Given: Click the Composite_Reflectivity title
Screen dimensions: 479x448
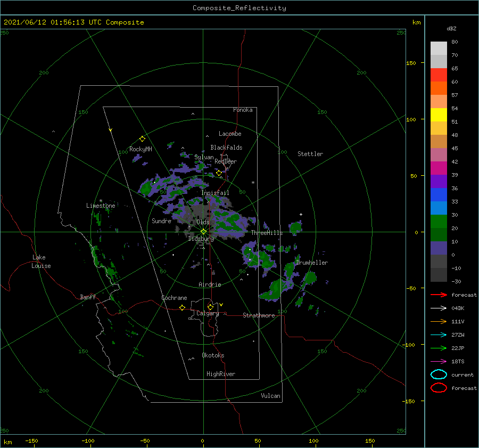Looking at the screenshot, I should pos(240,8).
